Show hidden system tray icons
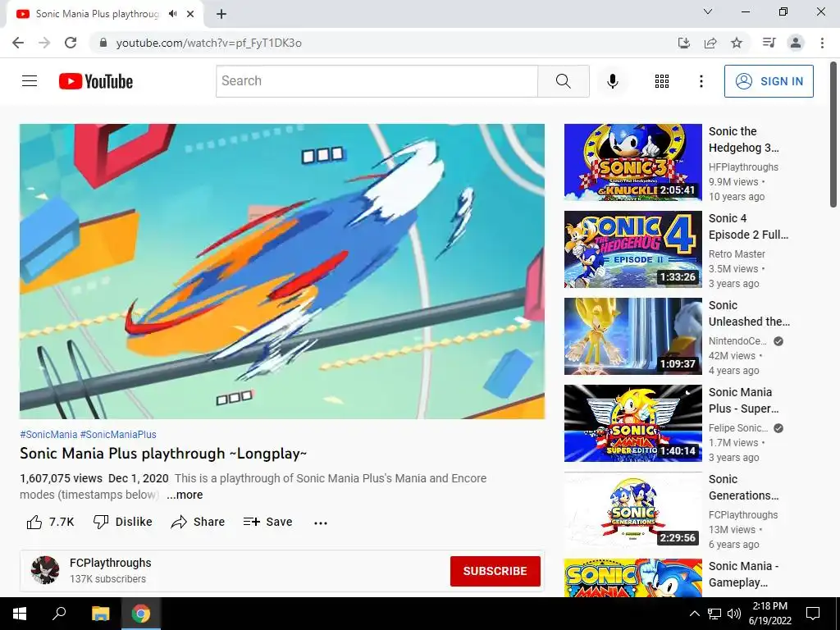This screenshot has height=630, width=840. coord(694,614)
